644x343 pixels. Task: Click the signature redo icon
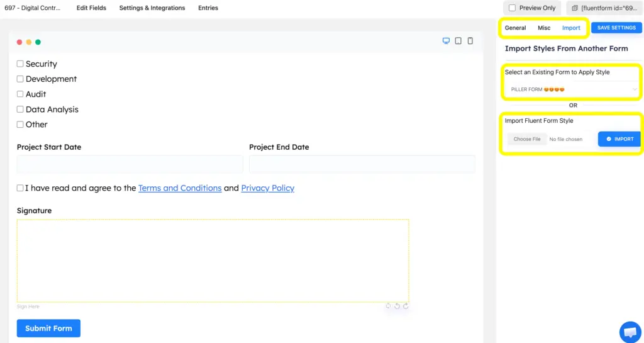click(x=406, y=306)
